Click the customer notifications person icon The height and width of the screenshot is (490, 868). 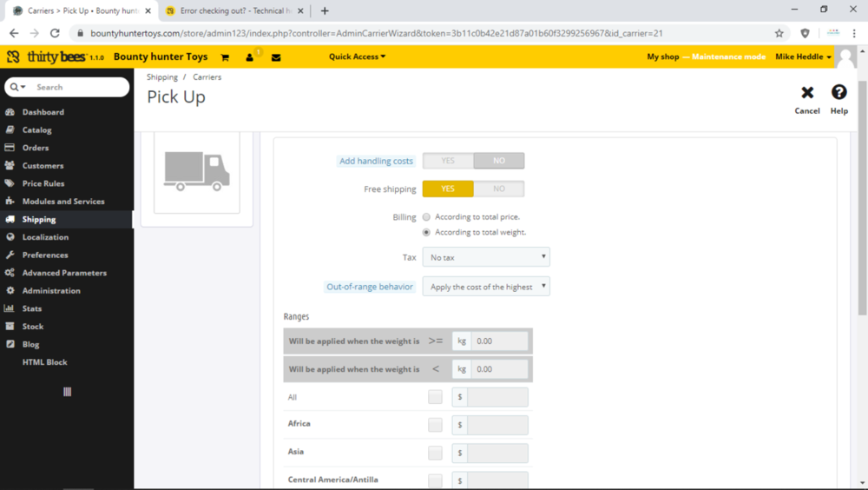point(250,57)
